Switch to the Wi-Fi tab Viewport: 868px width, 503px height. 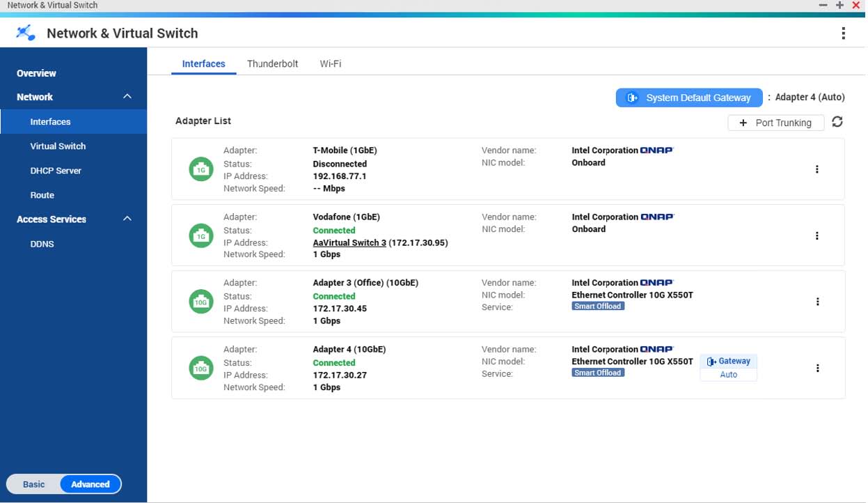(331, 63)
